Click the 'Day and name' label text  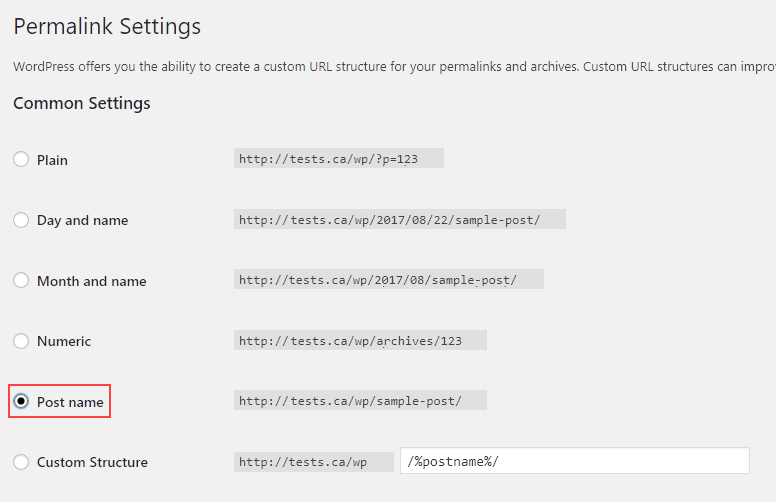tap(83, 220)
